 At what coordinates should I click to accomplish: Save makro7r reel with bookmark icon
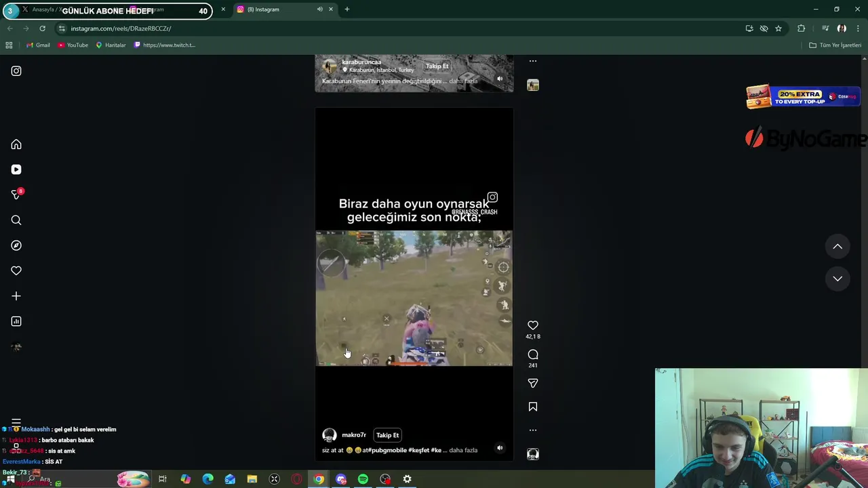click(x=533, y=407)
